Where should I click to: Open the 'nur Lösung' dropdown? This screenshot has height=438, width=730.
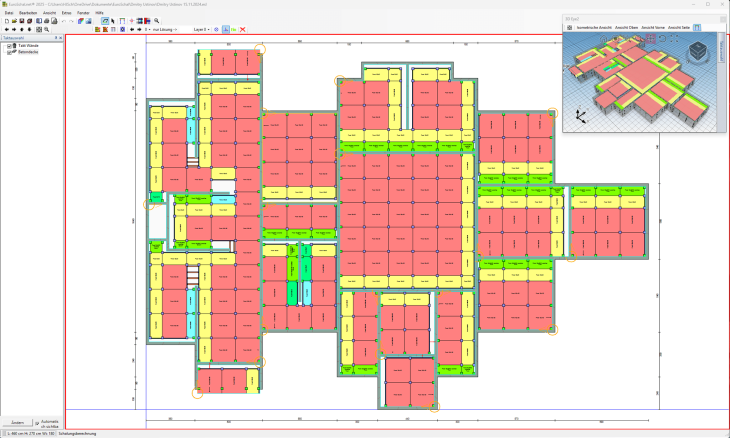click(166, 30)
